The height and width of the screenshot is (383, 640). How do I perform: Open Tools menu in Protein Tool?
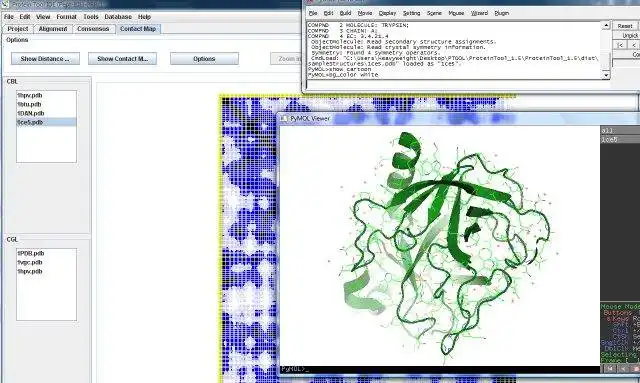[x=91, y=17]
